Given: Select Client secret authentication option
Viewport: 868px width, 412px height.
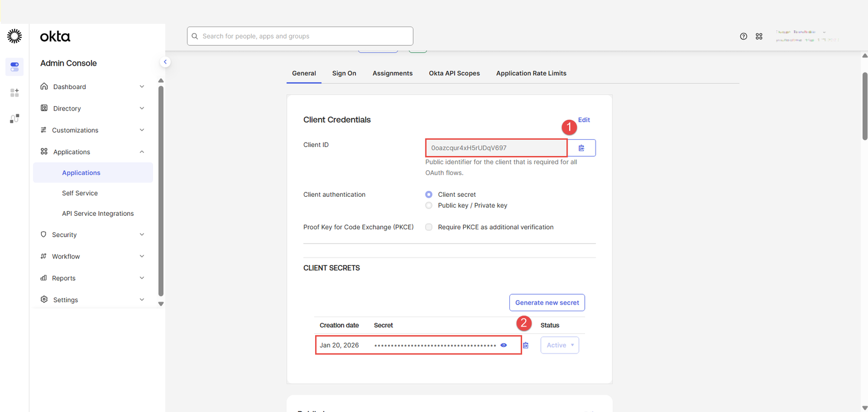Looking at the screenshot, I should 429,195.
